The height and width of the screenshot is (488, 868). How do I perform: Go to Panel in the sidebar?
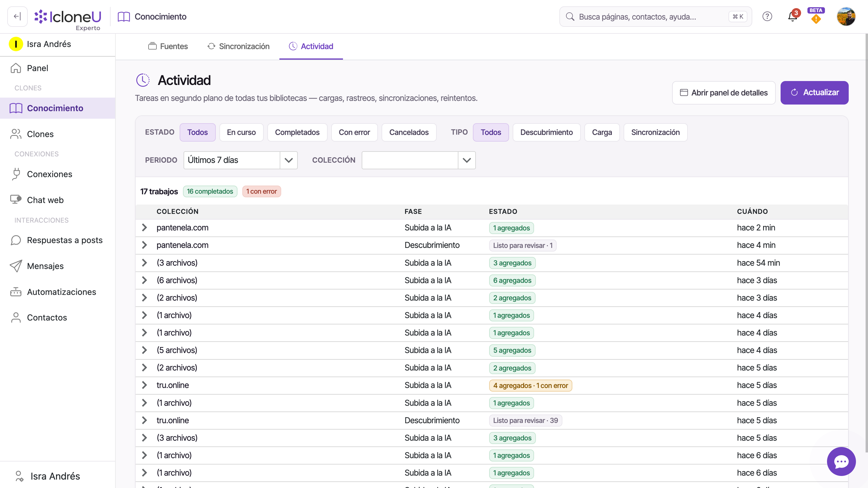(x=58, y=68)
